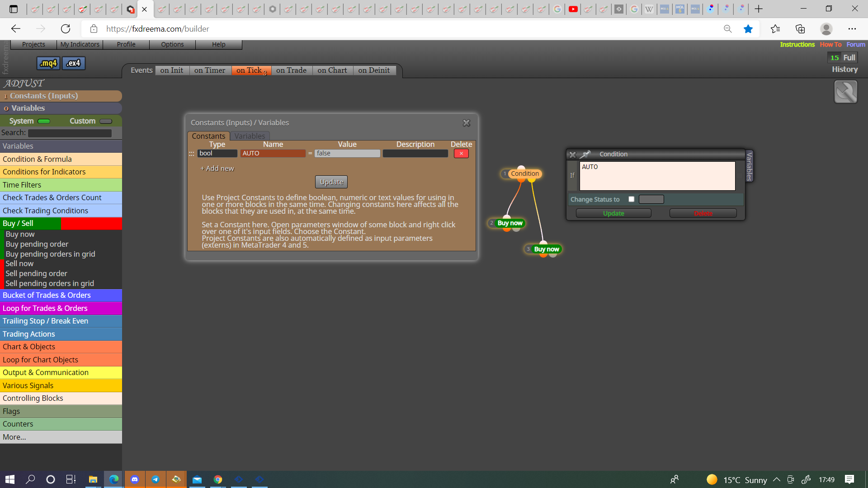Image resolution: width=868 pixels, height=488 pixels.
Task: Toggle the favorites star for this page
Action: coord(748,29)
